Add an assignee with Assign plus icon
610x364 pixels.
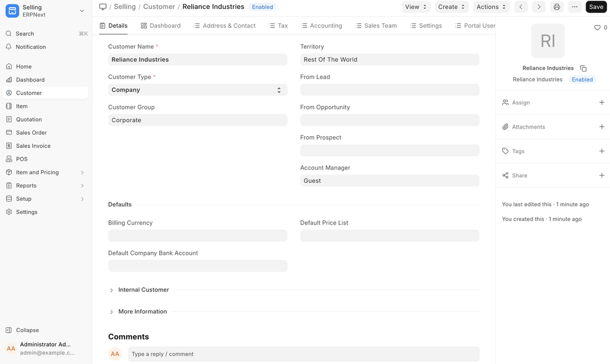click(x=602, y=102)
